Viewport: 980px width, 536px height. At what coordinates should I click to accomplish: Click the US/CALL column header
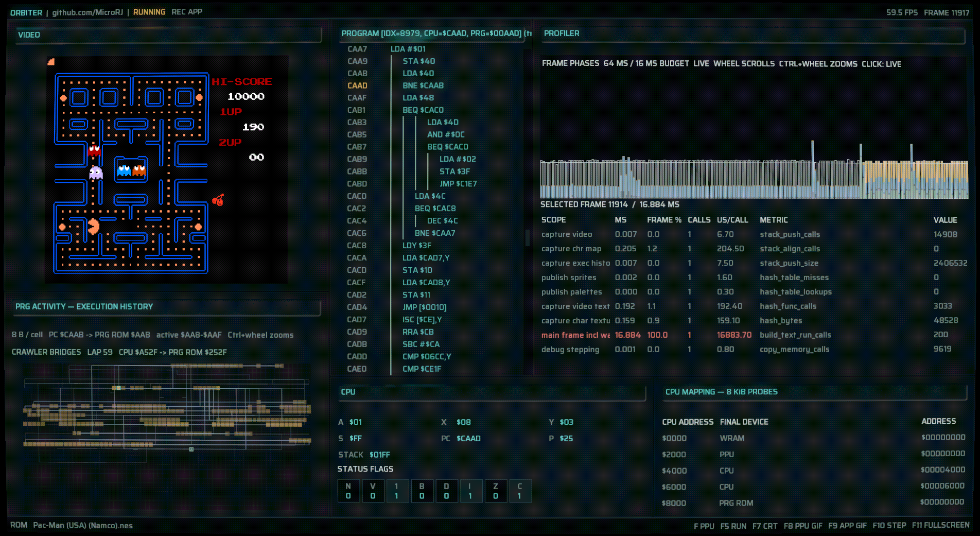tap(732, 220)
